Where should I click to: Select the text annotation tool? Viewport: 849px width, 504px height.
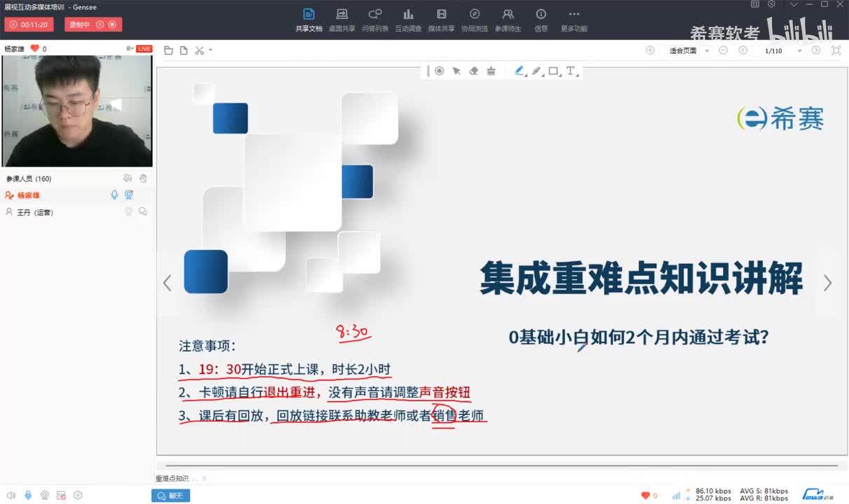pyautogui.click(x=570, y=71)
